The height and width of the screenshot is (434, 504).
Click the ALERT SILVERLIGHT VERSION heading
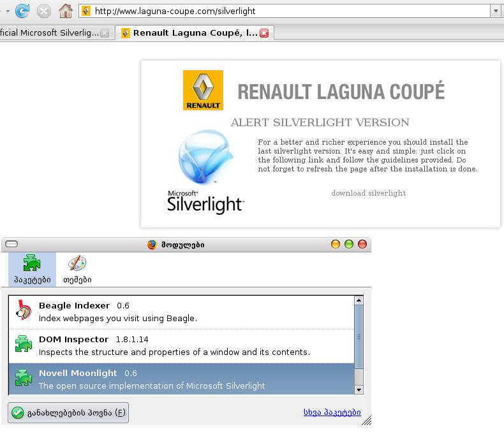click(320, 122)
